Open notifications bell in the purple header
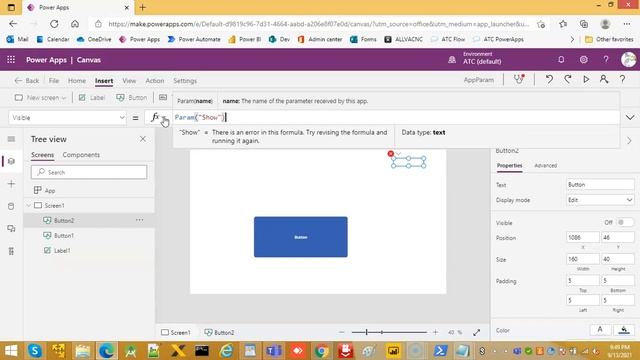 (561, 60)
